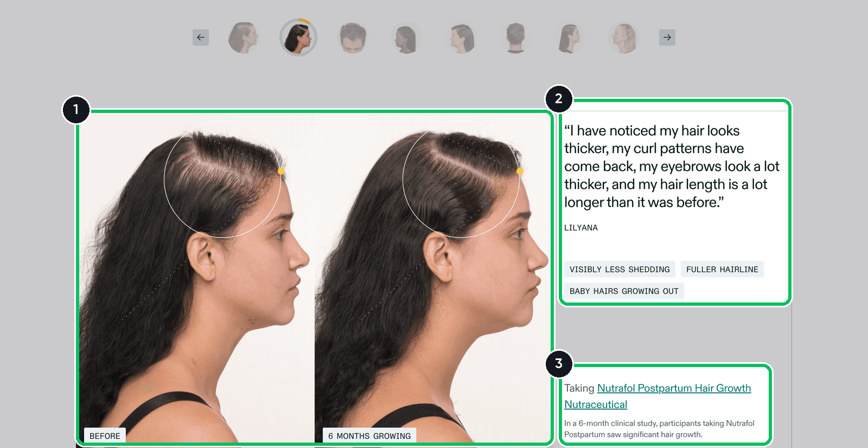Click the 6 MONTHS GROWING label
Image resolution: width=868 pixels, height=448 pixels.
[x=369, y=436]
